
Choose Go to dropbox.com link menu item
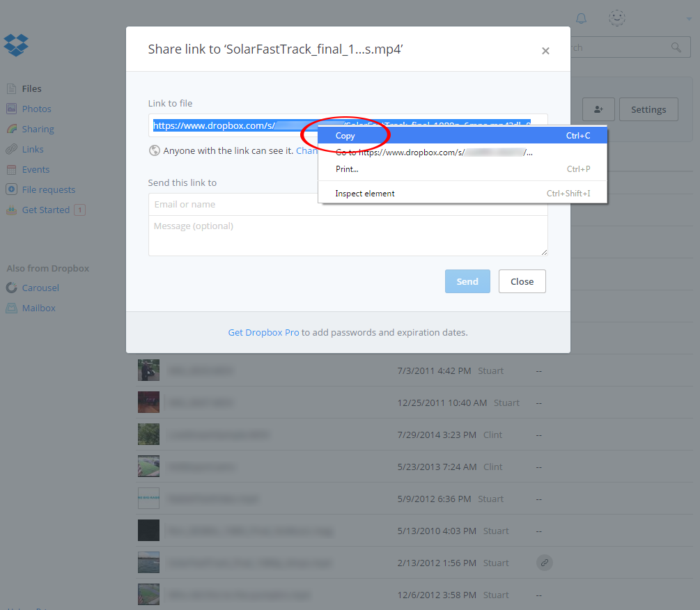tap(462, 152)
